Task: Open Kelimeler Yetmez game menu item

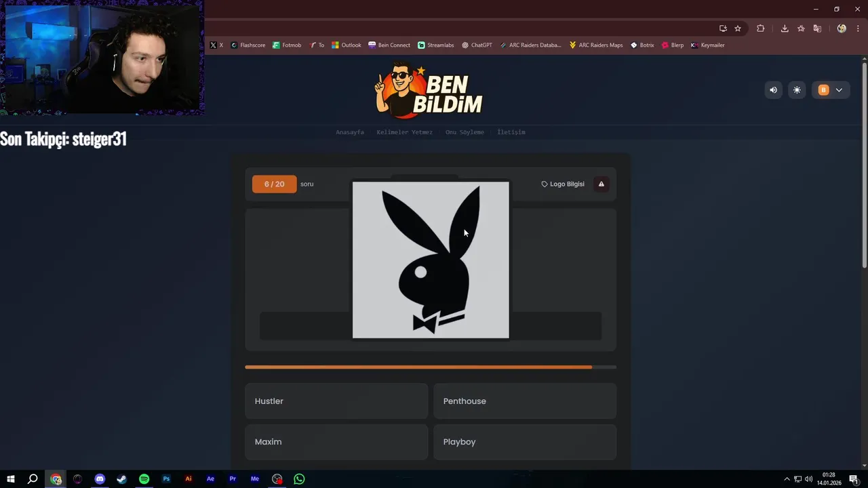Action: [404, 132]
